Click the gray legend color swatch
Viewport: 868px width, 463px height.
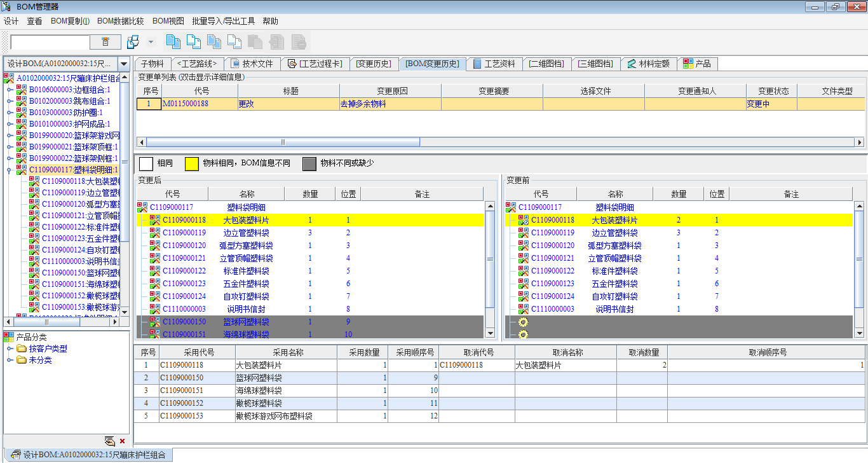309,163
